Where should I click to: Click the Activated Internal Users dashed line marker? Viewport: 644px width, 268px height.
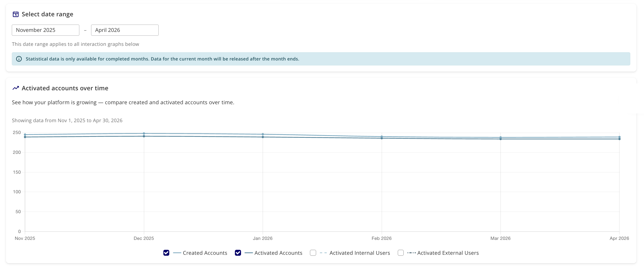tap(323, 253)
